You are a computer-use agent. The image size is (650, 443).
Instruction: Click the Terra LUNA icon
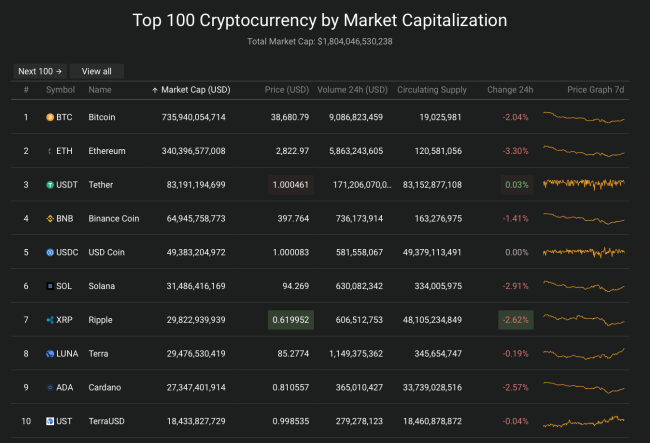pyautogui.click(x=50, y=354)
